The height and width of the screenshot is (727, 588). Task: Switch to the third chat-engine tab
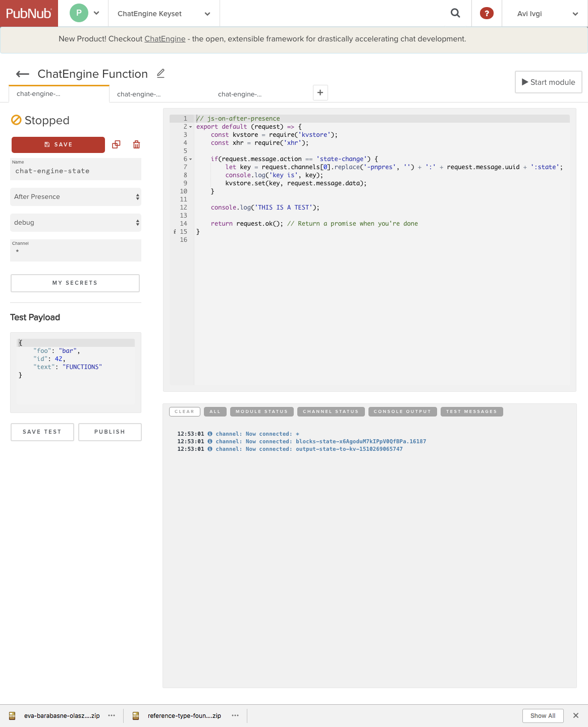click(240, 94)
